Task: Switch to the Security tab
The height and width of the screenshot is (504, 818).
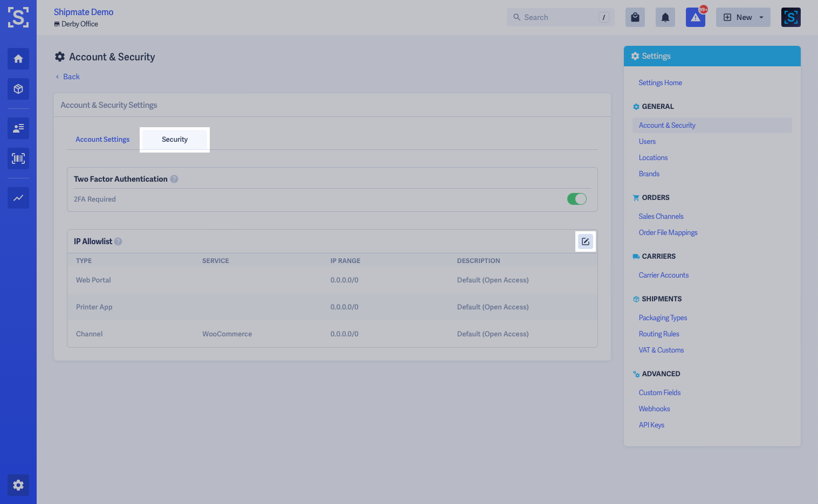Action: point(175,139)
